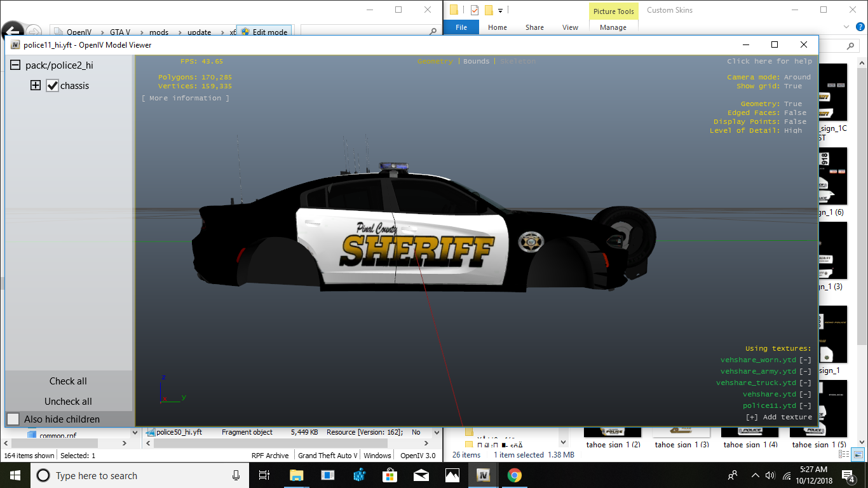The width and height of the screenshot is (868, 488).
Task: Open Google Chrome from the taskbar
Action: (x=514, y=475)
